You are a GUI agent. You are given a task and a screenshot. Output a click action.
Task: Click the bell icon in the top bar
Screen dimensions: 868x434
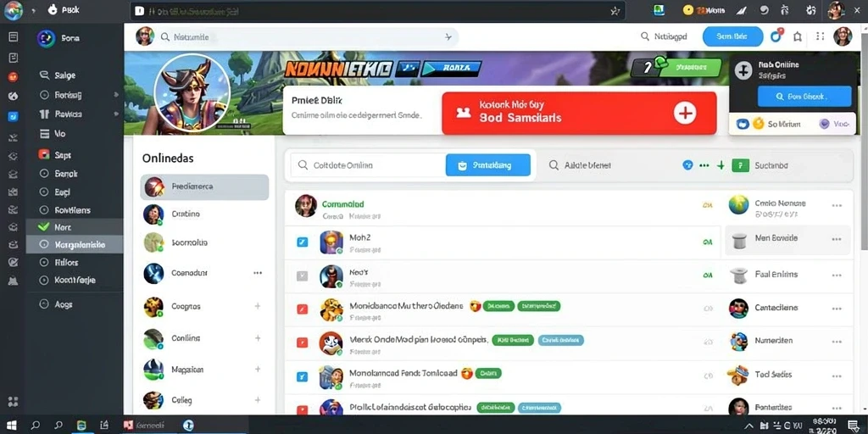[798, 36]
